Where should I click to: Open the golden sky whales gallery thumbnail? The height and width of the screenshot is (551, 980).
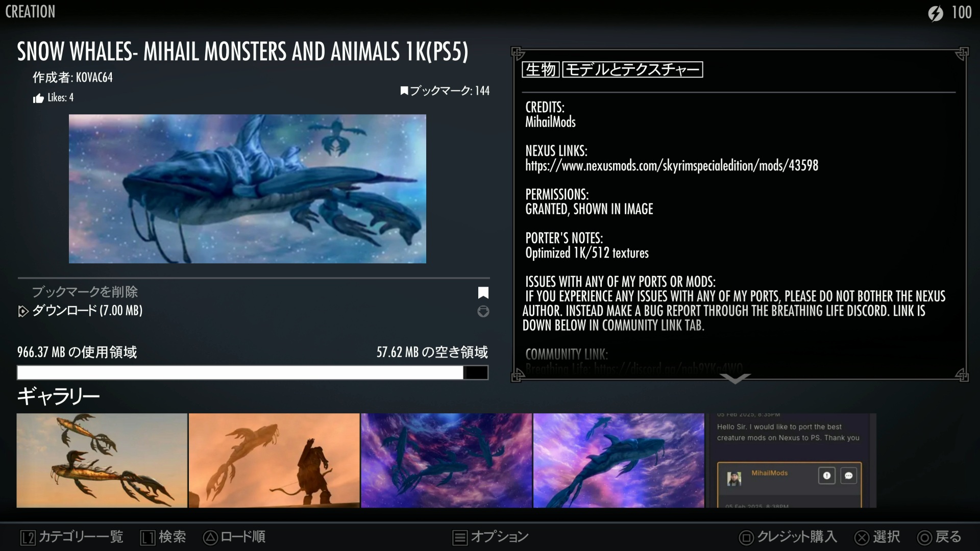tap(102, 460)
